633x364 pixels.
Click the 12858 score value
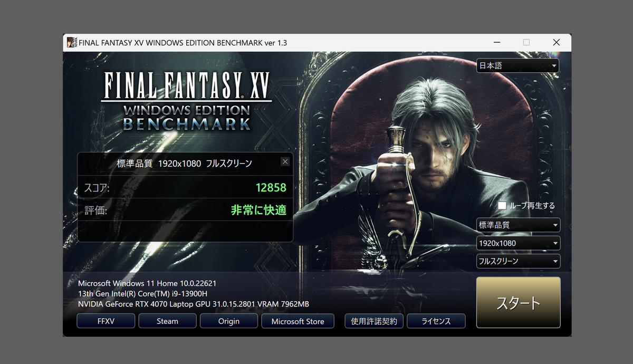(x=271, y=188)
